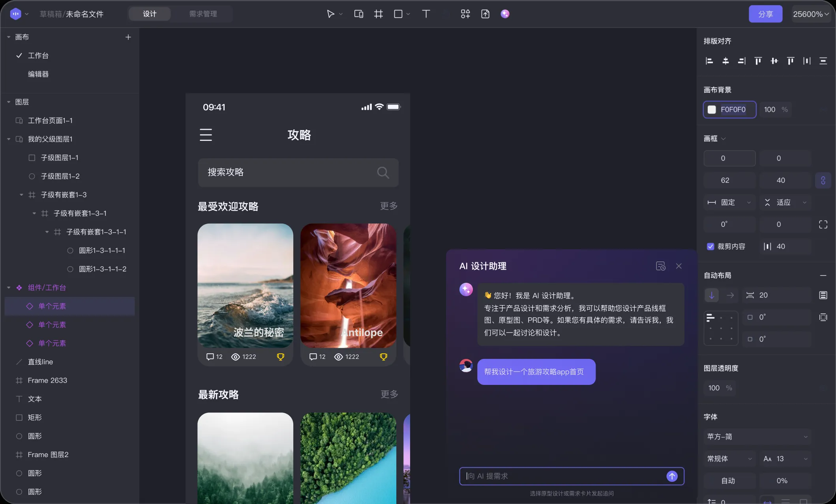Open the components icon next to the text tool
The height and width of the screenshot is (504, 836).
(x=466, y=14)
